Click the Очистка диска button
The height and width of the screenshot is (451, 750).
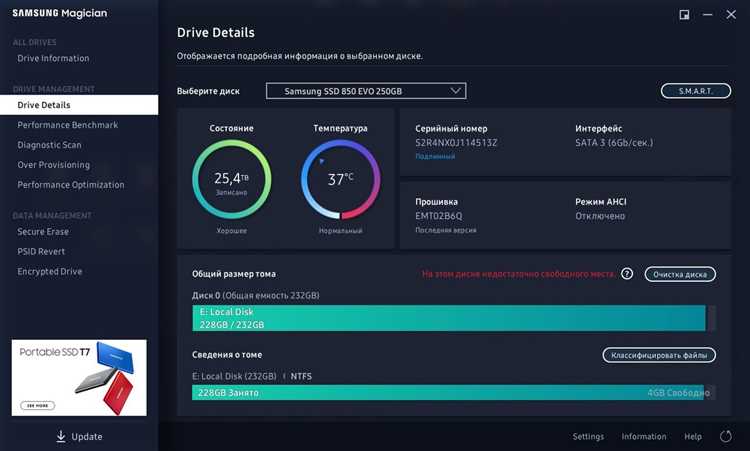680,275
